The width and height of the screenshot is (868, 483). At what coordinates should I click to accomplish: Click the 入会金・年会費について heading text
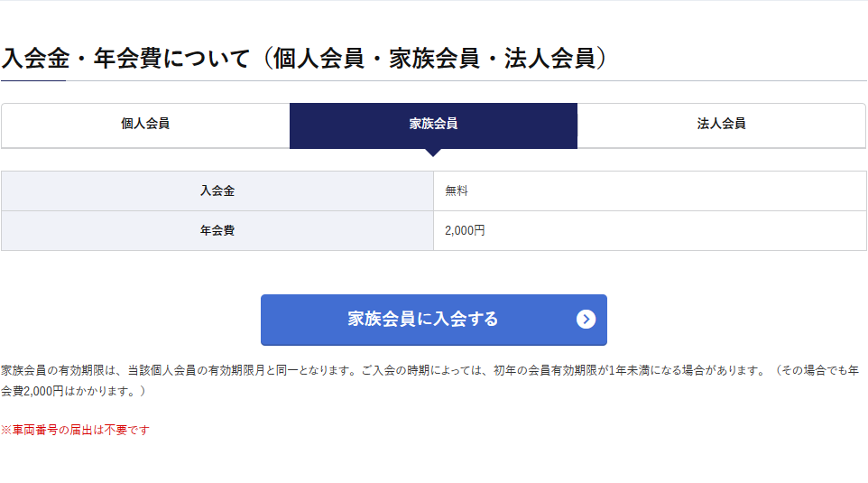pos(125,58)
